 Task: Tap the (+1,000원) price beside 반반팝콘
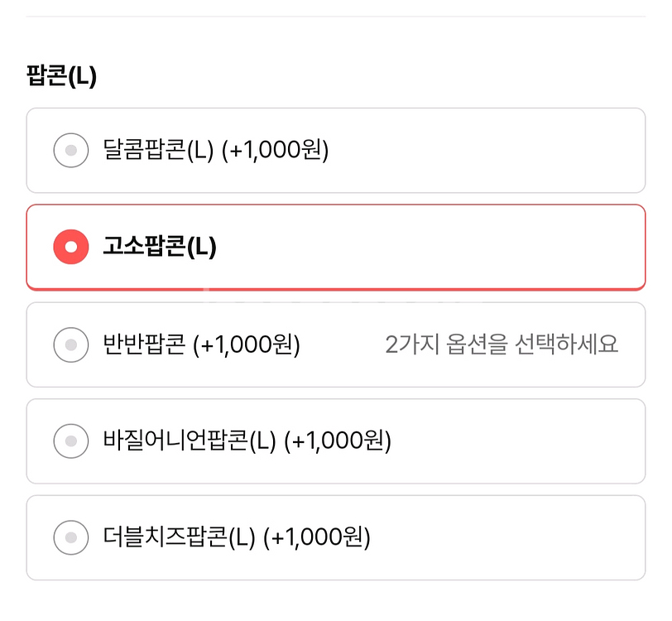[x=247, y=344]
